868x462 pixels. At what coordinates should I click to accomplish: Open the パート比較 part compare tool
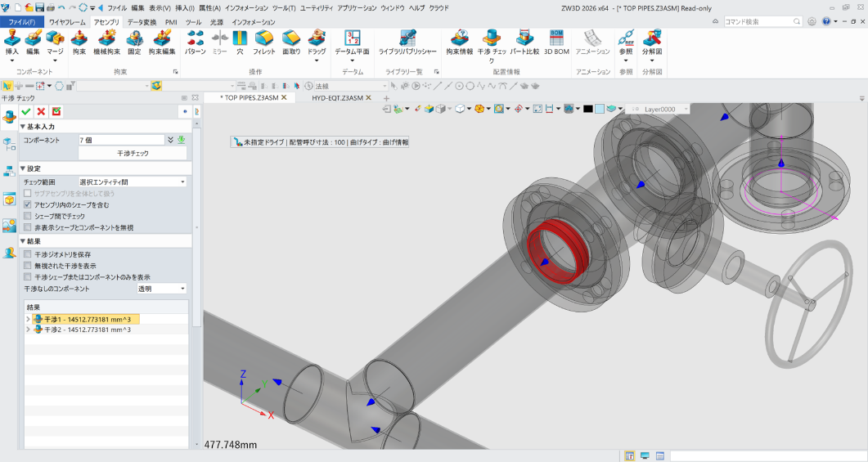point(524,43)
